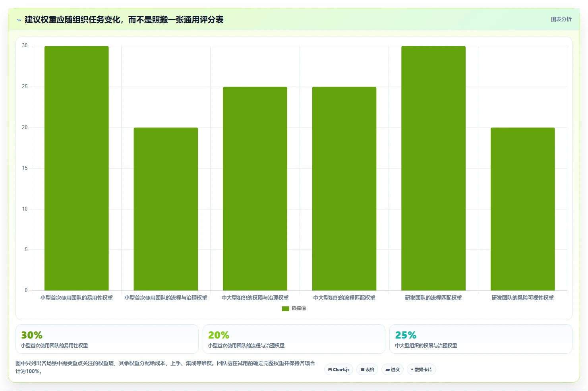Select the 表格 tag
This screenshot has width=588, height=391.
(x=367, y=370)
